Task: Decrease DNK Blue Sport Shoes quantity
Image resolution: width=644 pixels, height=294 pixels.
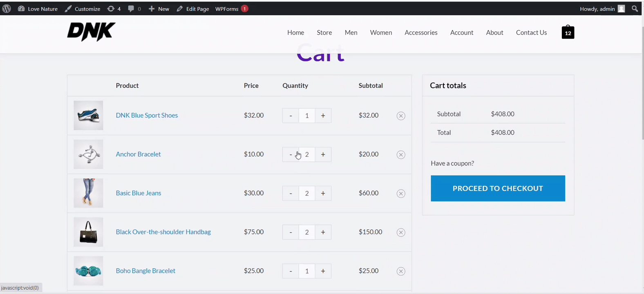Action: click(x=291, y=116)
